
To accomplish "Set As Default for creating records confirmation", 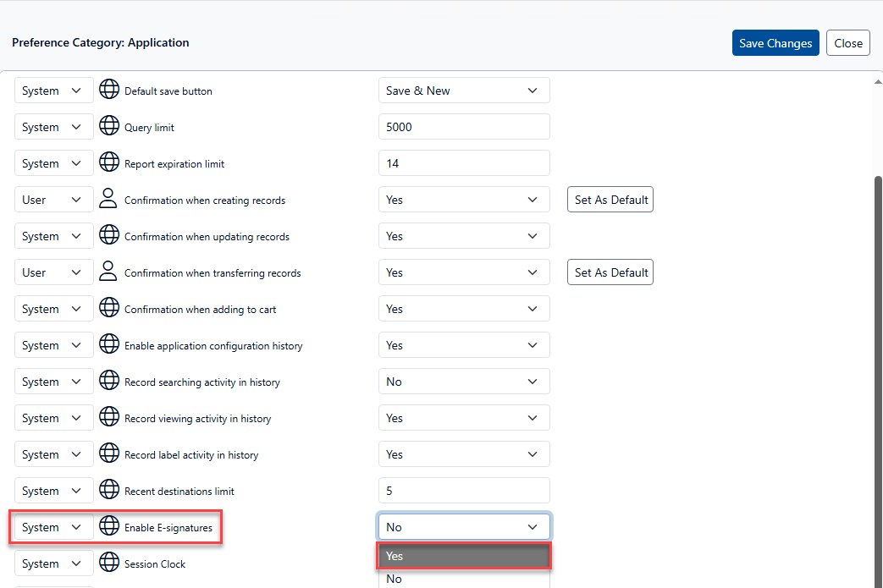I will [x=610, y=200].
